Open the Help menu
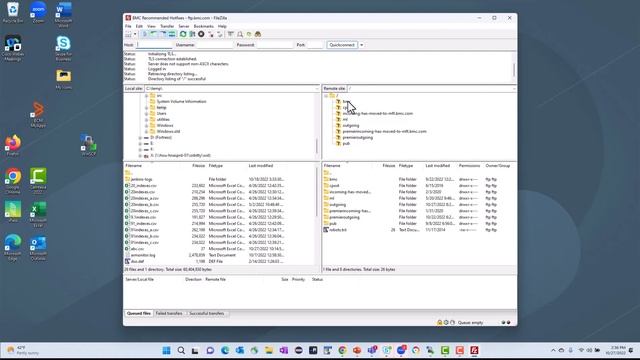The image size is (640, 360). click(x=222, y=26)
